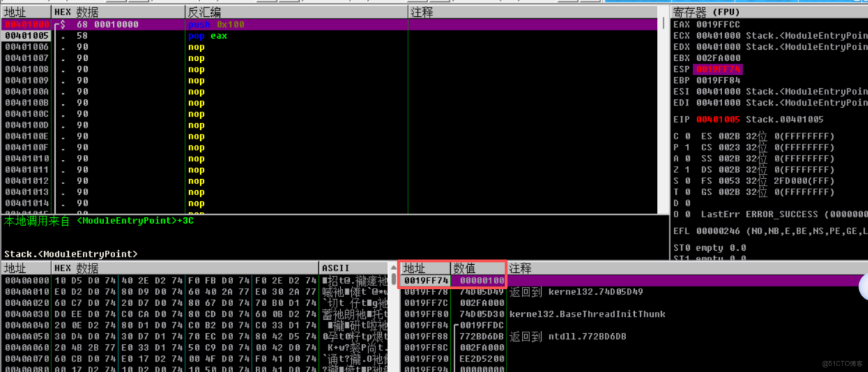Select dump row at address 0040A070
Viewport: 868px width, 372px height.
point(194,359)
